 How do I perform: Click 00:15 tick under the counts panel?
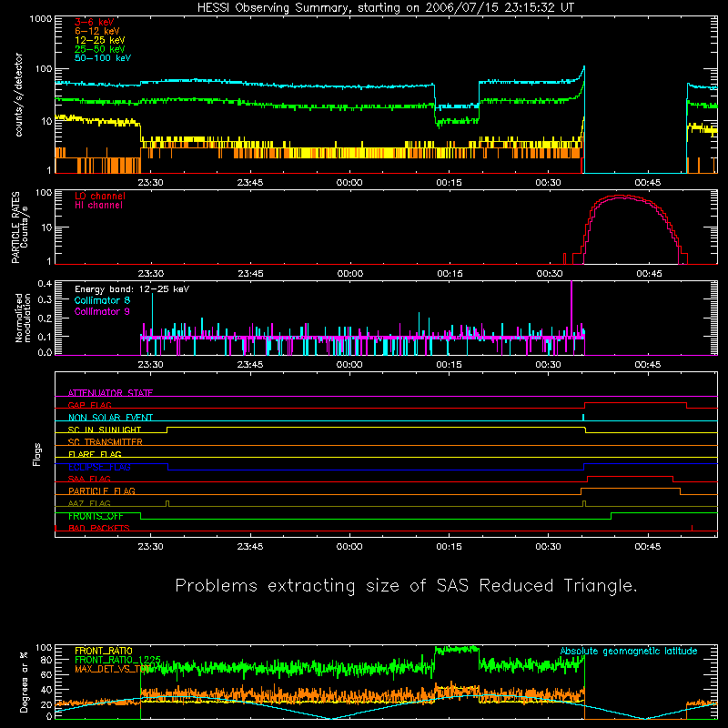449,183
